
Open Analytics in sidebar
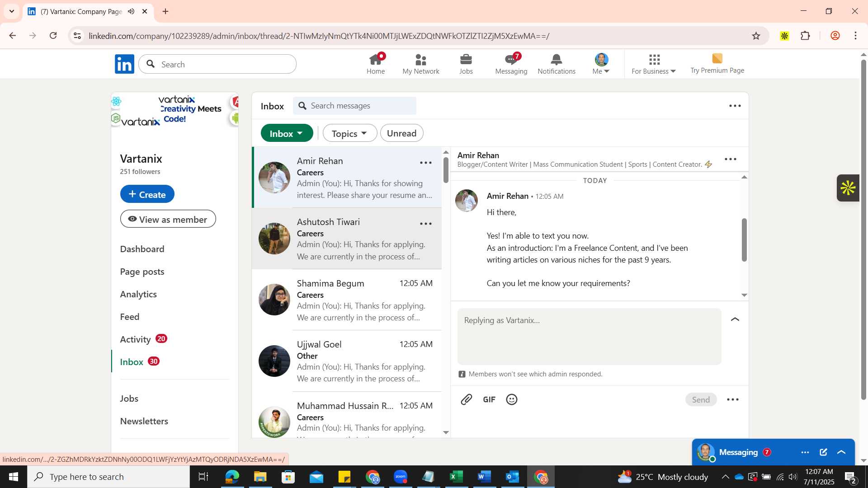pyautogui.click(x=138, y=294)
